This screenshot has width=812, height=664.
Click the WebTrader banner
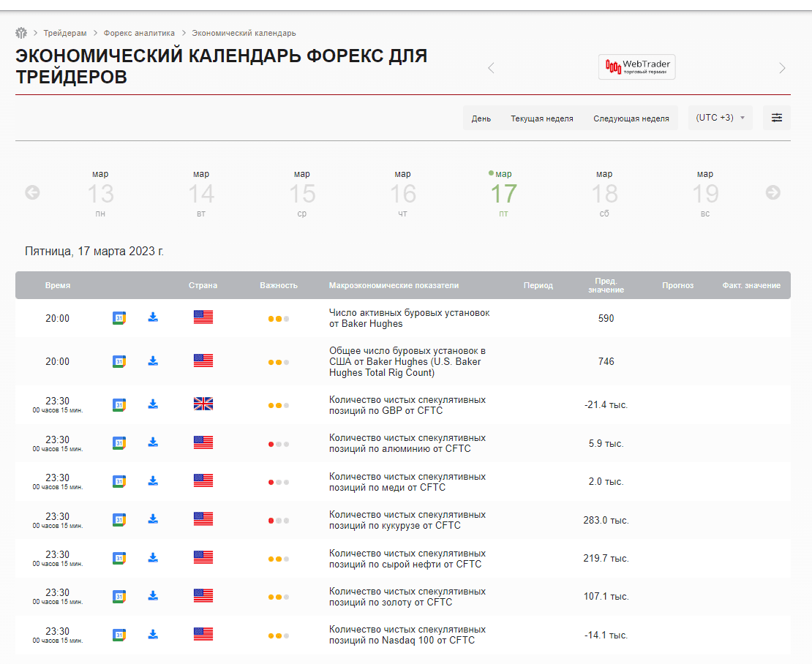pos(636,67)
